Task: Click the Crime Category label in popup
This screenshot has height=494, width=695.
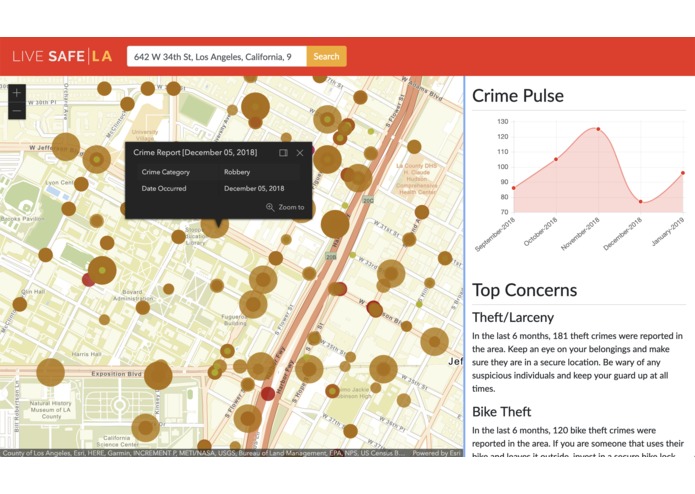Action: coord(165,172)
